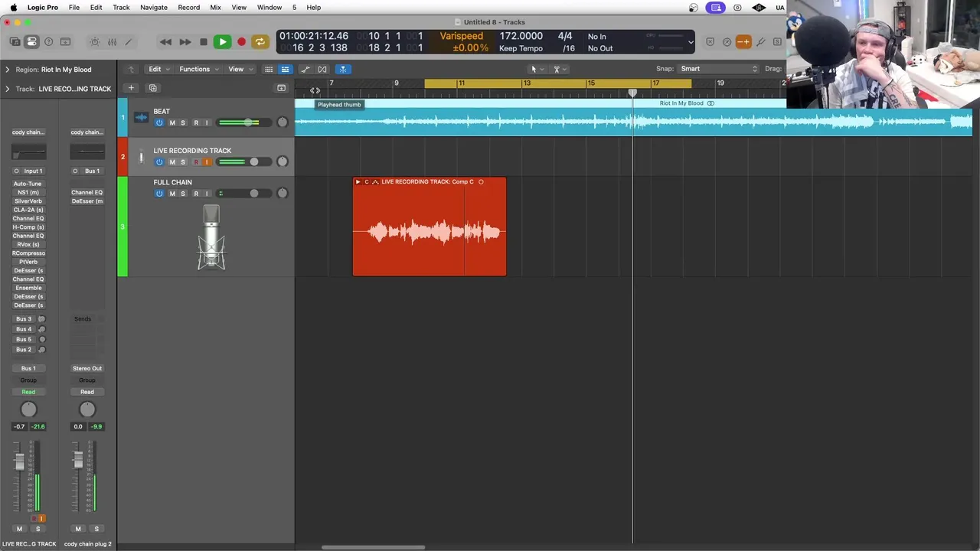Open the Library panel
980x551 pixels.
pos(15,41)
